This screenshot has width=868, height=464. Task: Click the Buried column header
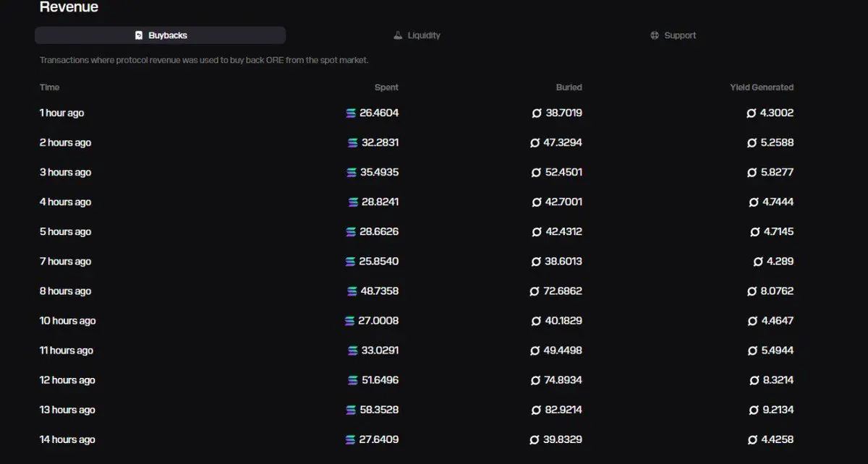point(569,87)
